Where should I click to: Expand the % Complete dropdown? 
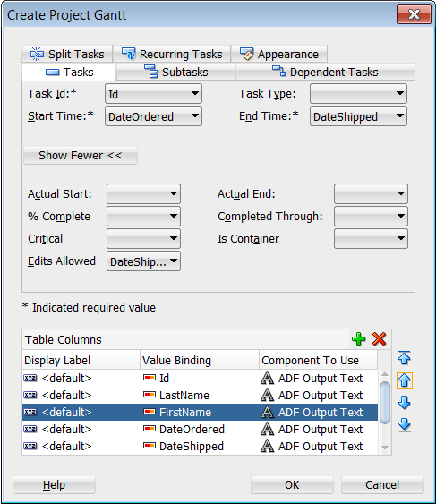coord(143,217)
